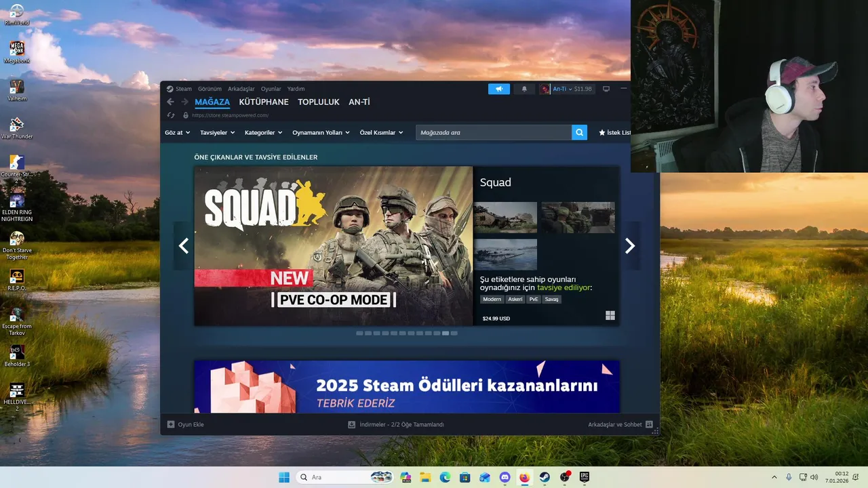Open Firefox from the taskbar

[x=524, y=477]
